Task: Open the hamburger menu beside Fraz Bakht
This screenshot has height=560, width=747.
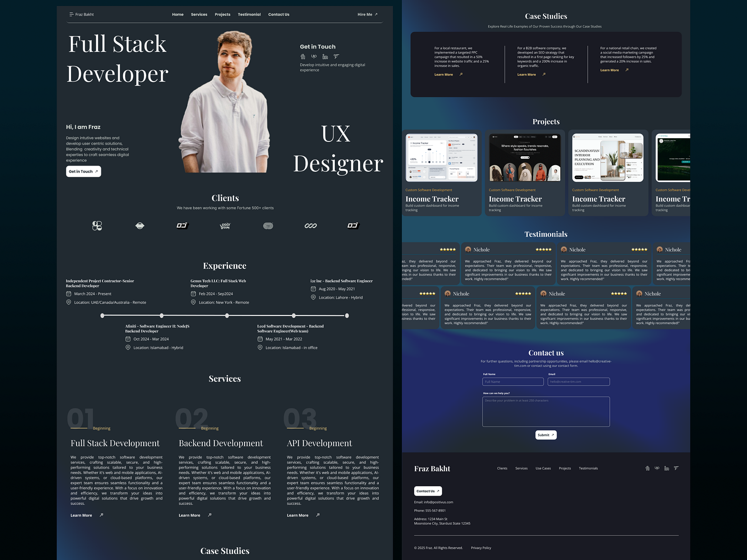Action: [x=71, y=14]
